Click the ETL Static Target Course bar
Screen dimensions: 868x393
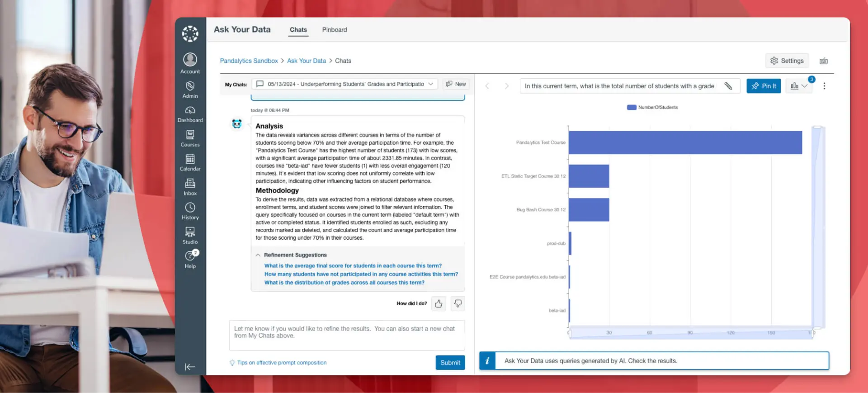[x=589, y=176]
